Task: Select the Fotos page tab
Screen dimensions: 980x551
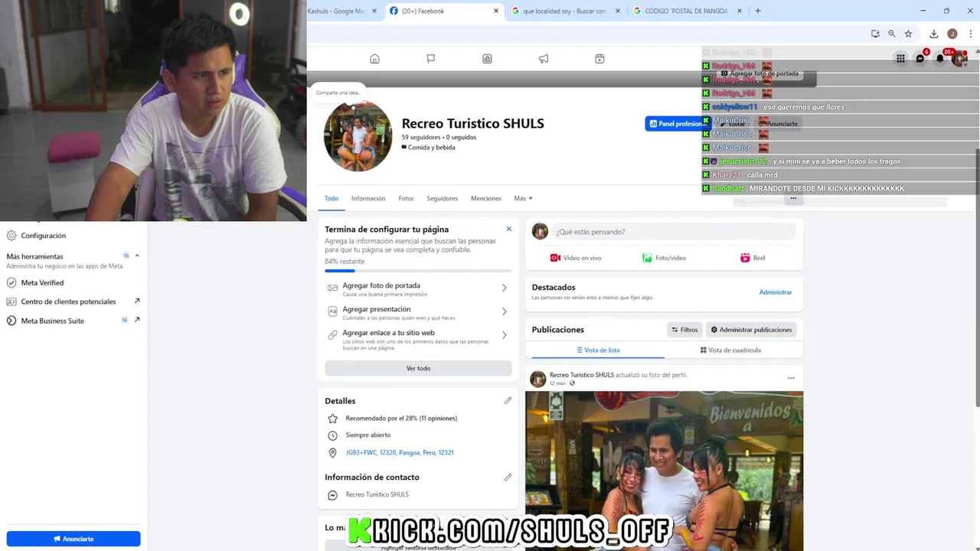Action: [x=406, y=198]
